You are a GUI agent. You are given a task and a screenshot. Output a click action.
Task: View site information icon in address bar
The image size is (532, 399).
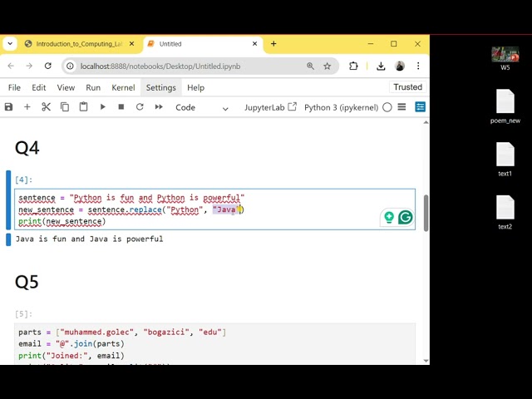pos(70,66)
